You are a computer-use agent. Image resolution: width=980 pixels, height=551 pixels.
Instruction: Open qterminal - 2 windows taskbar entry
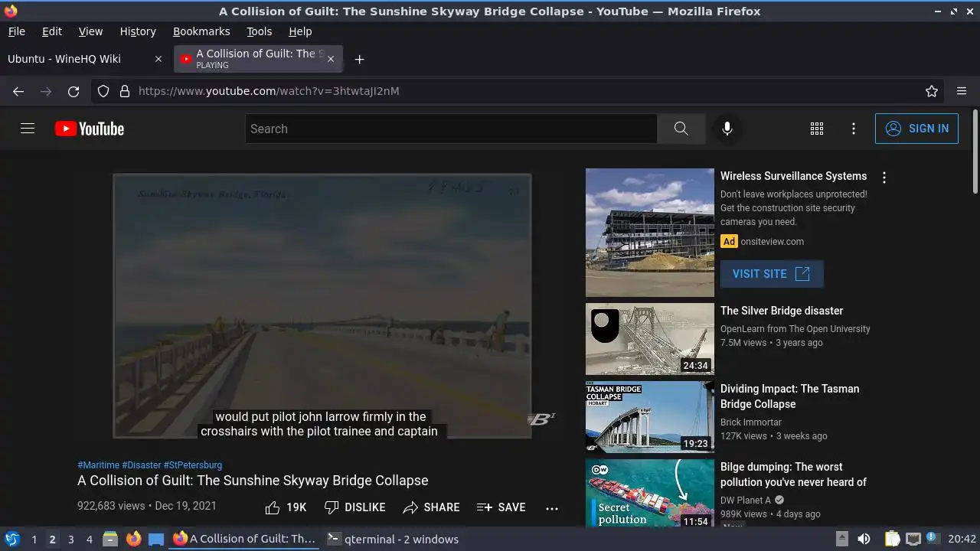[x=393, y=539]
